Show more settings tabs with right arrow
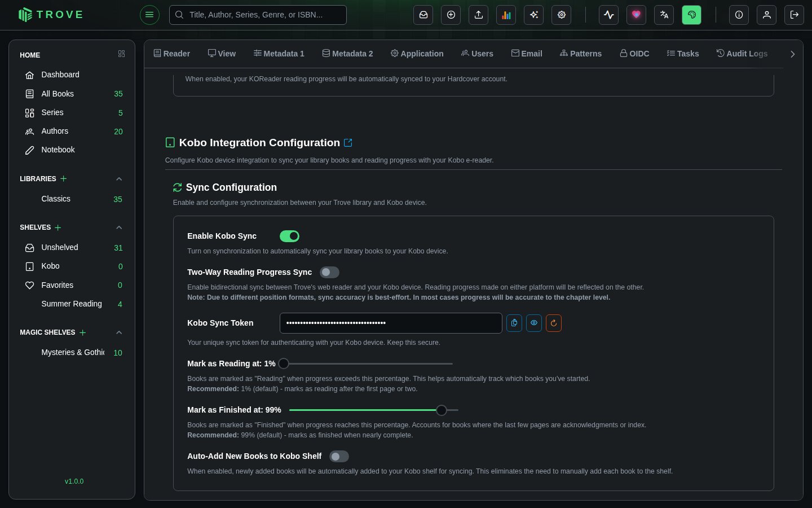Viewport: 812px width, 508px height. pyautogui.click(x=792, y=54)
